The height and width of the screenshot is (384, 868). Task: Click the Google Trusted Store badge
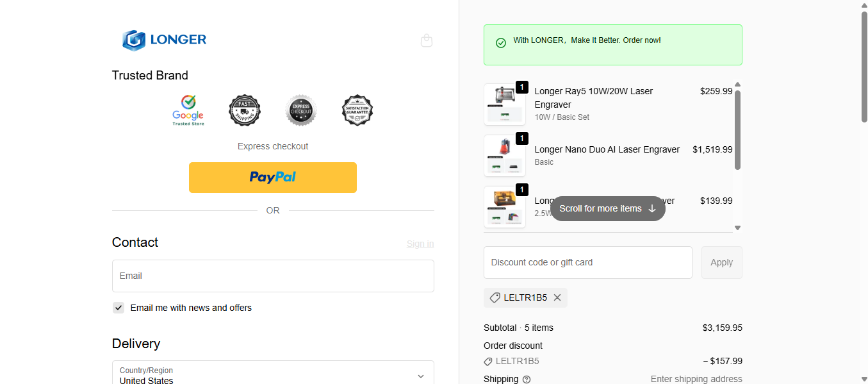(188, 110)
